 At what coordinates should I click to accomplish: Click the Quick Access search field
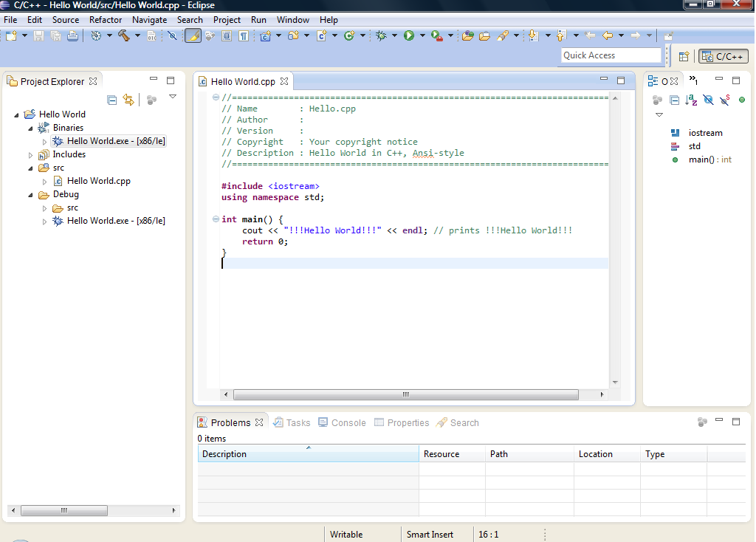[x=611, y=55]
